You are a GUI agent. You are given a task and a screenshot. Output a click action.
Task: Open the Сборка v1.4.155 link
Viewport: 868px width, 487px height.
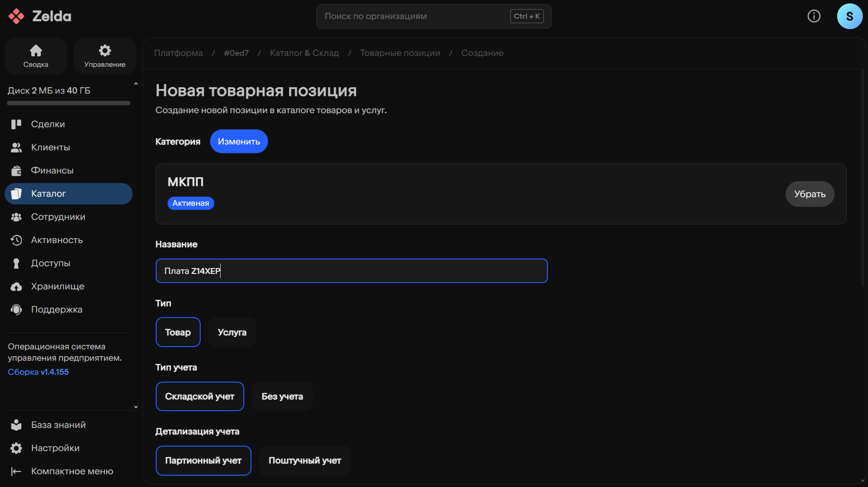click(x=38, y=372)
